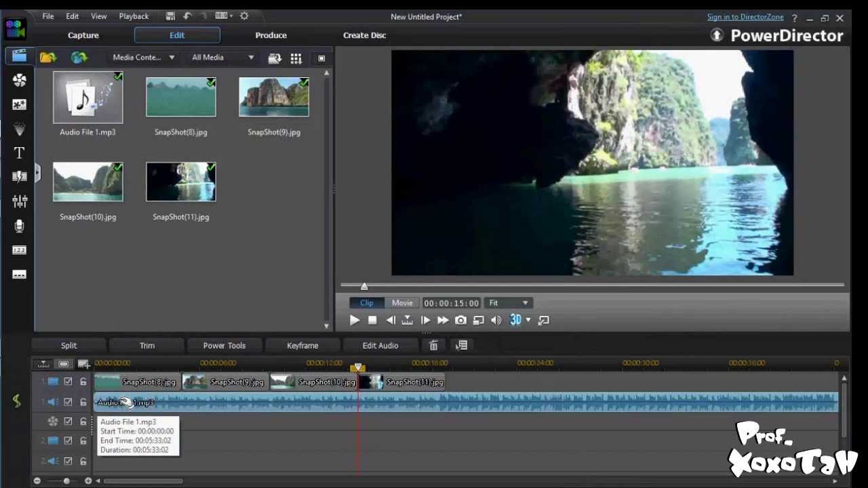This screenshot has width=868, height=488.
Task: Click the download media globe icon
Action: (79, 58)
